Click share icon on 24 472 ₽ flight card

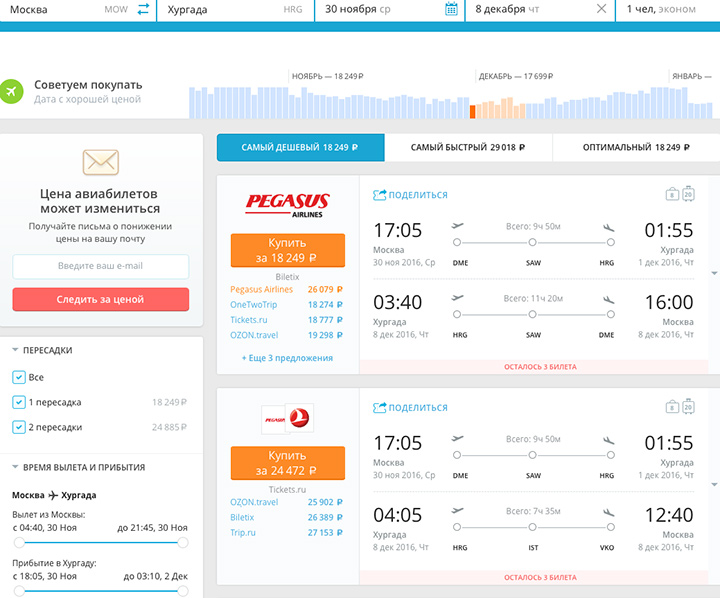379,408
